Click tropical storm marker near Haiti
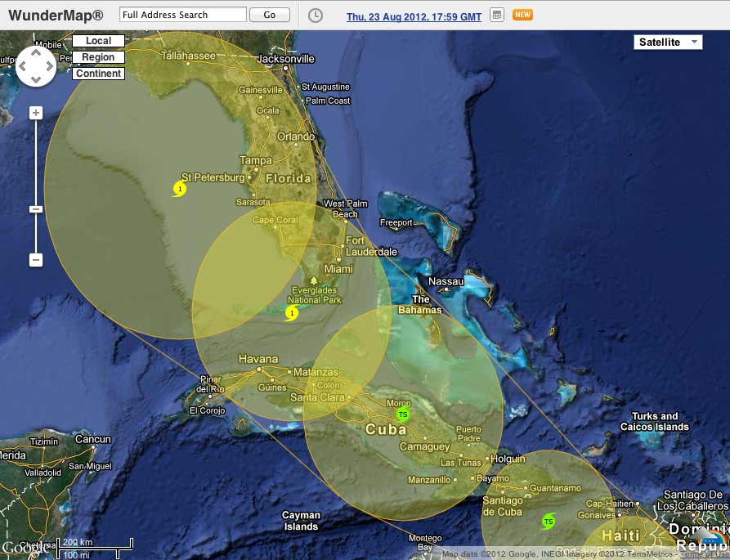Image resolution: width=730 pixels, height=560 pixels. (549, 521)
